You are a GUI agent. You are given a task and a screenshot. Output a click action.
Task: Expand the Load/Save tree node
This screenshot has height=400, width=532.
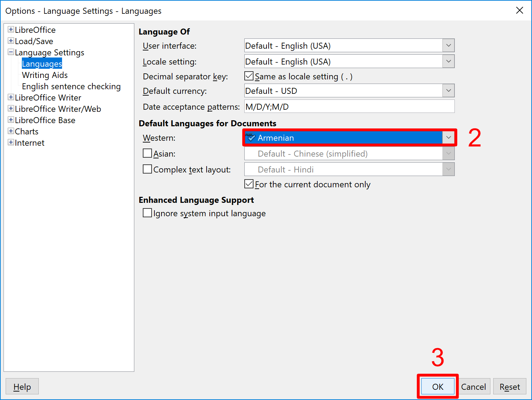[x=11, y=41]
